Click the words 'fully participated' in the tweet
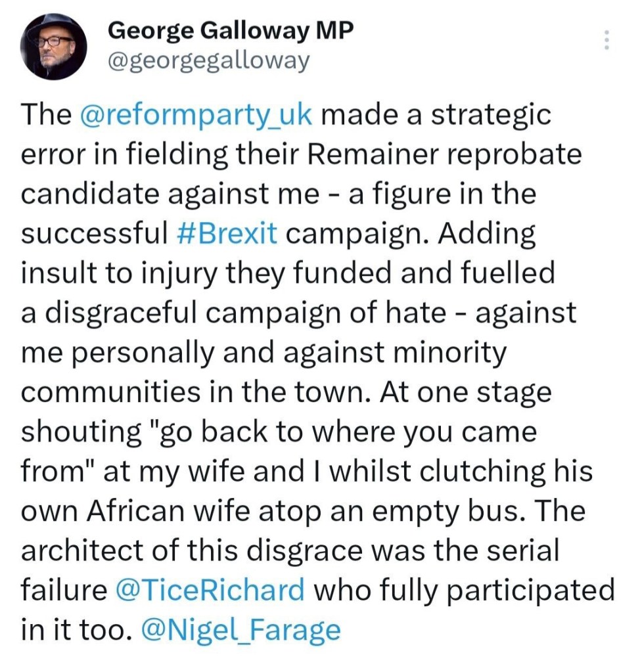Image resolution: width=640 pixels, height=672 pixels. (x=496, y=589)
